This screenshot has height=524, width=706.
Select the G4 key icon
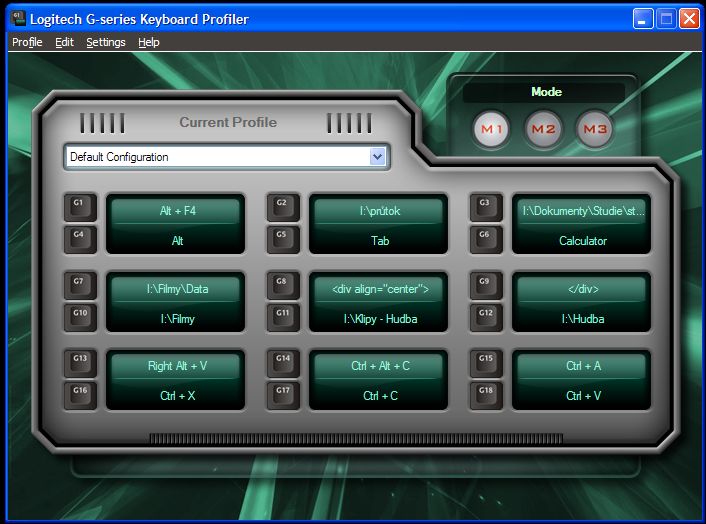pos(79,240)
